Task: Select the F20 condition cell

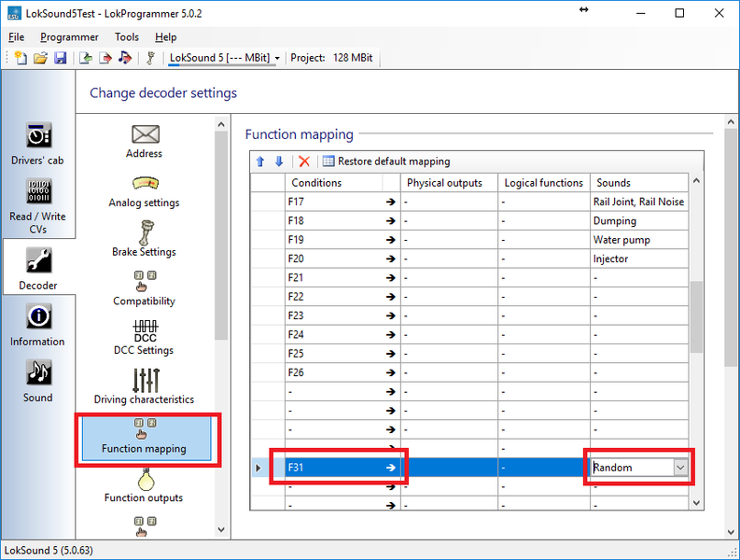Action: coord(342,259)
